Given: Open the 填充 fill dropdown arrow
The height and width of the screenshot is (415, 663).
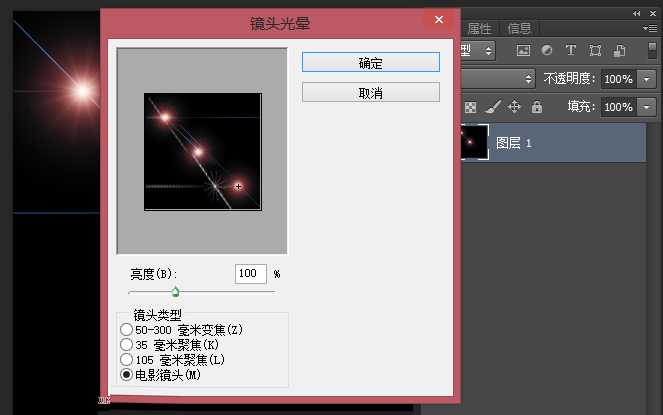Looking at the screenshot, I should pyautogui.click(x=647, y=107).
